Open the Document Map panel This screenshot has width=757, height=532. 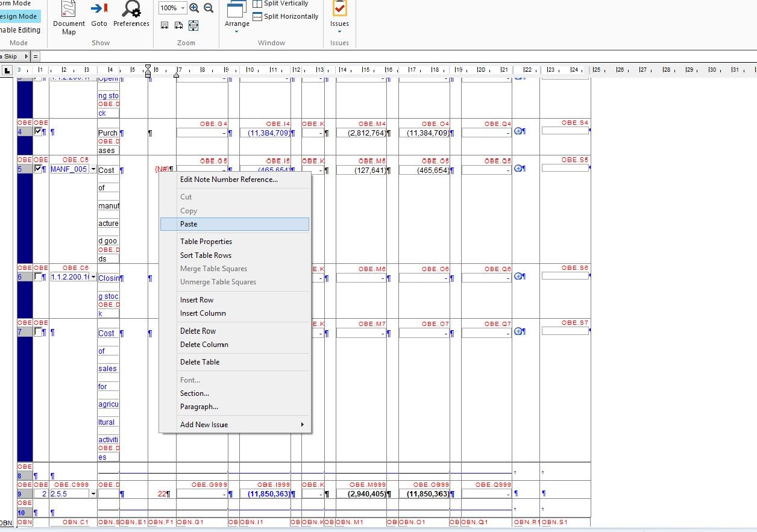point(69,17)
